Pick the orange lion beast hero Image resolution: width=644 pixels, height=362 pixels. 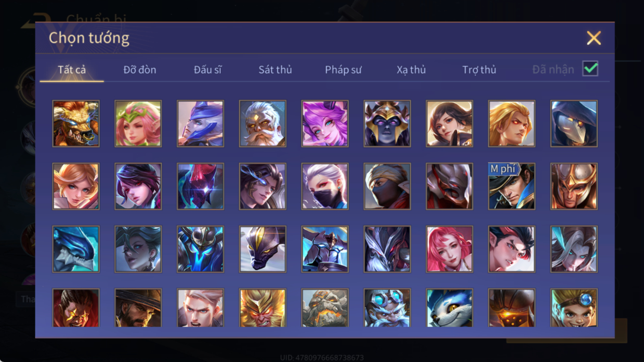coord(76,124)
